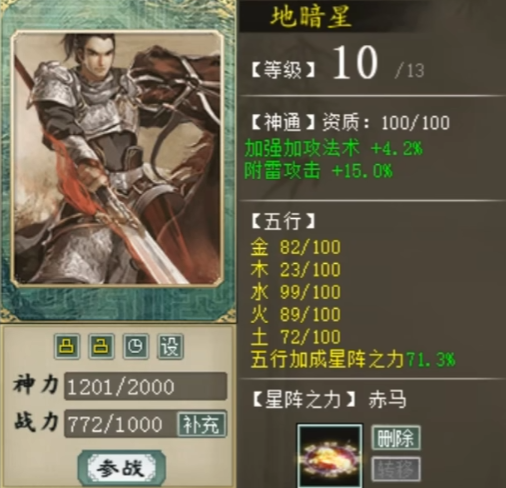Open the 设 settings icon button
The height and width of the screenshot is (488, 506).
[170, 346]
